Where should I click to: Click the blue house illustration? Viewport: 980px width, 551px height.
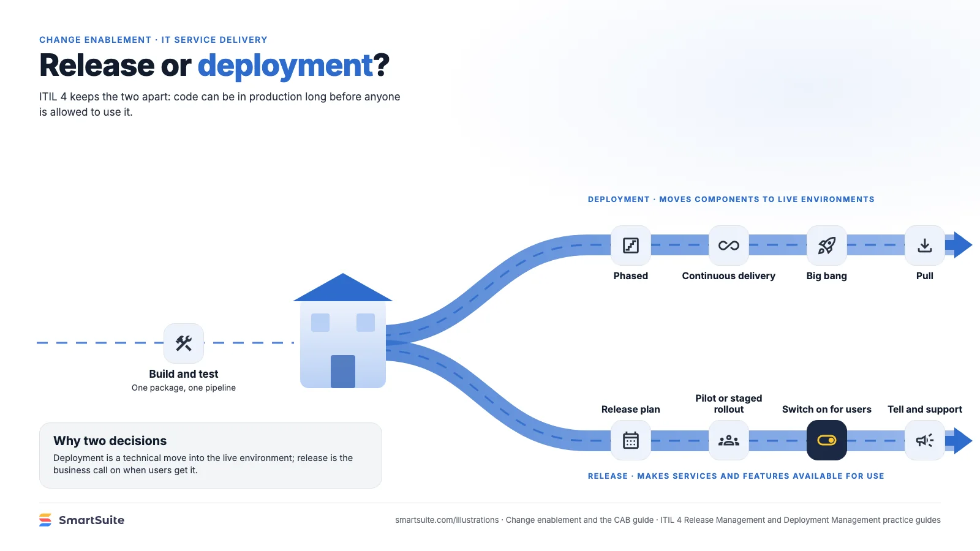(x=343, y=331)
